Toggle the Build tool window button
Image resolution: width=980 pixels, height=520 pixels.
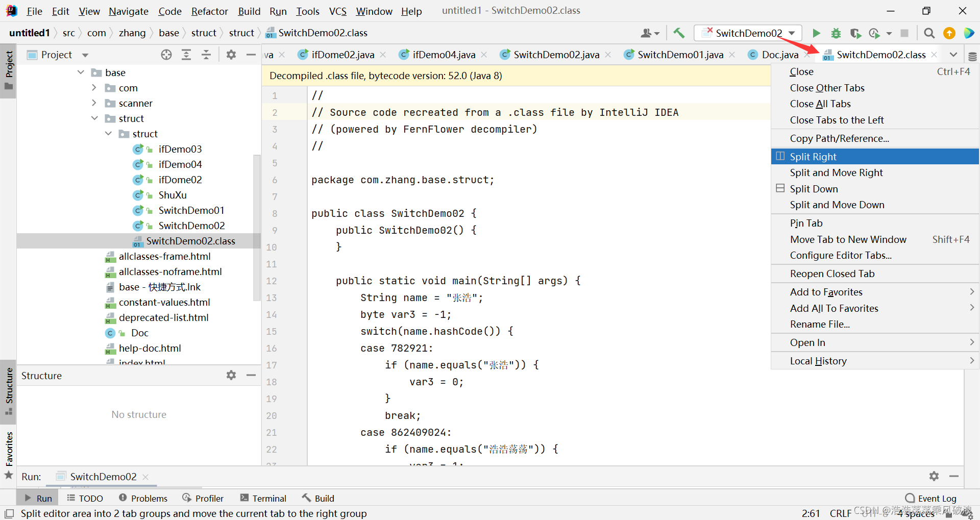coord(318,498)
